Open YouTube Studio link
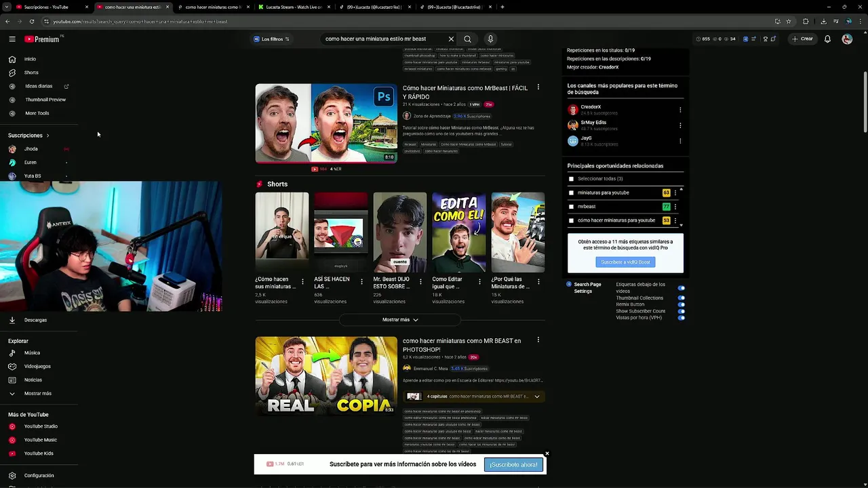This screenshot has width=868, height=488. [41, 426]
